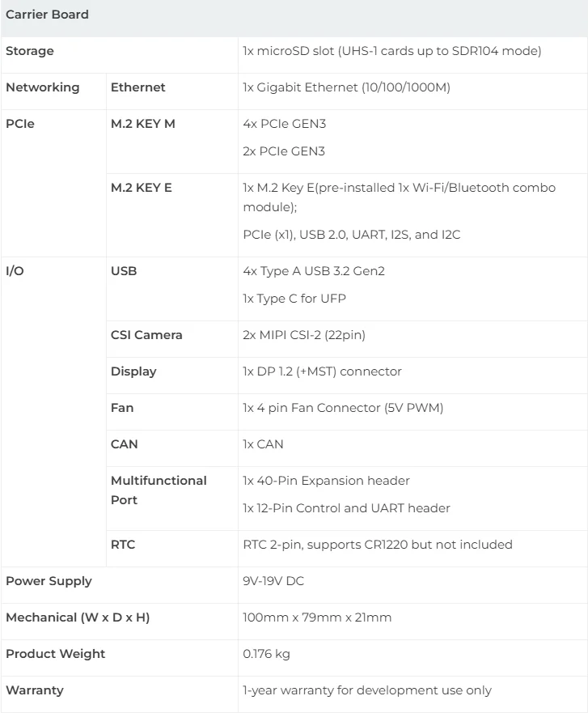Select the 4x Type A USB 3.2 Gen2 text

pos(314,271)
